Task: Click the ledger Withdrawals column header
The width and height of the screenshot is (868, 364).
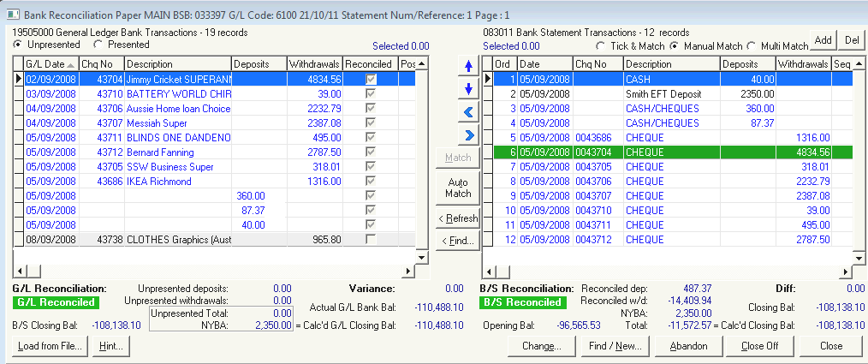Action: click(315, 64)
